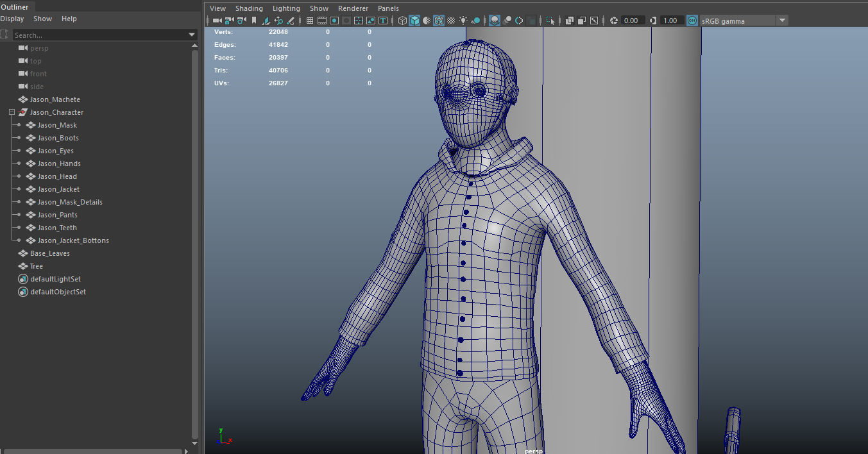Select Jason_Machete in the Outliner
The width and height of the screenshot is (868, 454).
point(55,99)
